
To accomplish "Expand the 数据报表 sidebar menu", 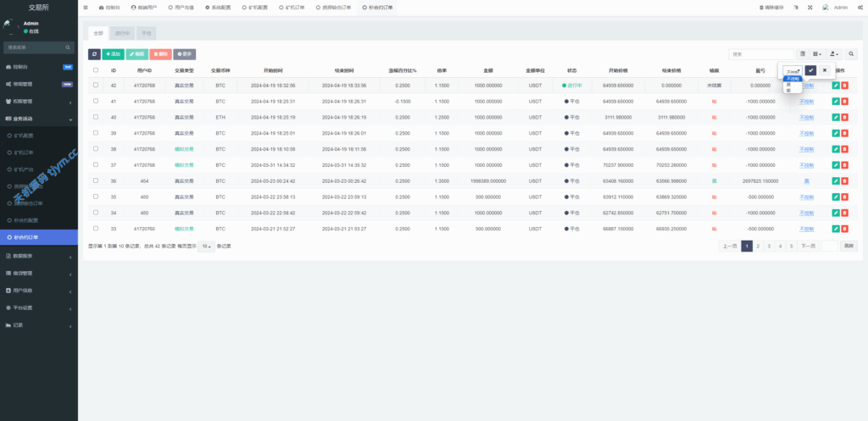I will coord(38,255).
